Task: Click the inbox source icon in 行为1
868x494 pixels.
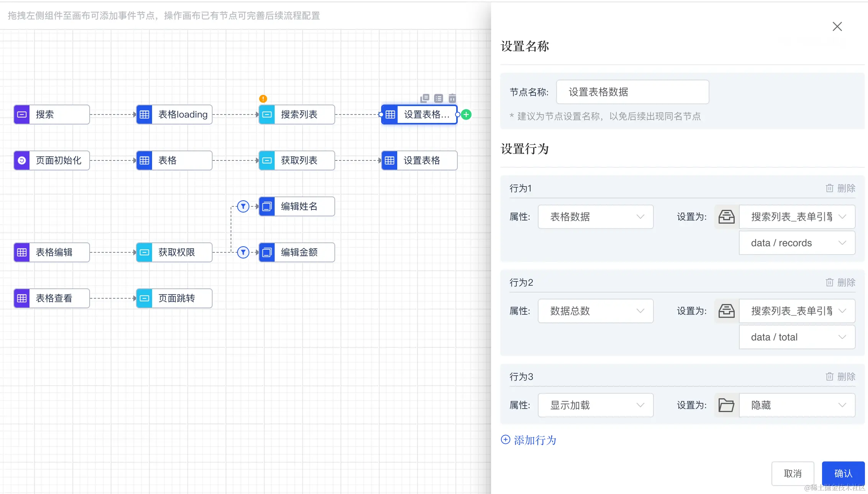Action: point(726,217)
